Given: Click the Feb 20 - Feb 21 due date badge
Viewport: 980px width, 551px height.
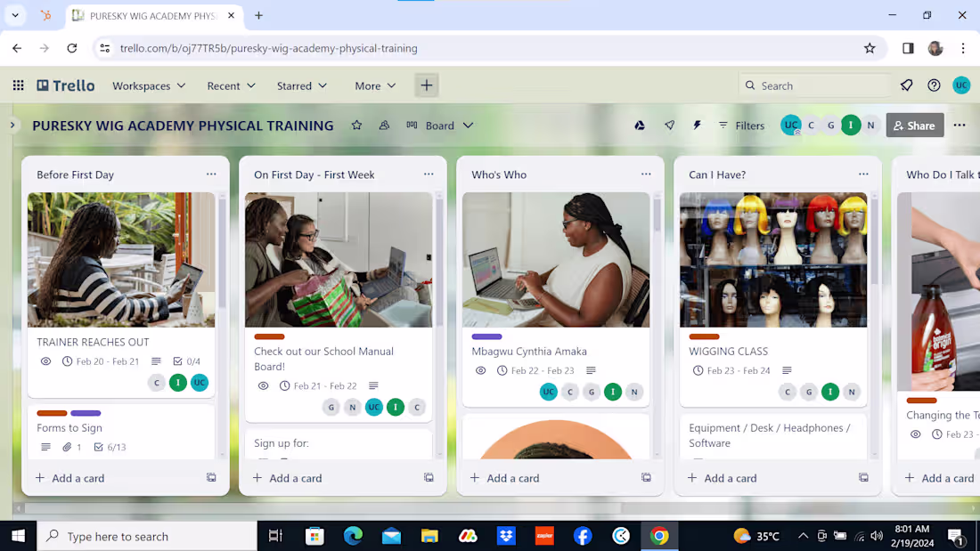Looking at the screenshot, I should (101, 361).
